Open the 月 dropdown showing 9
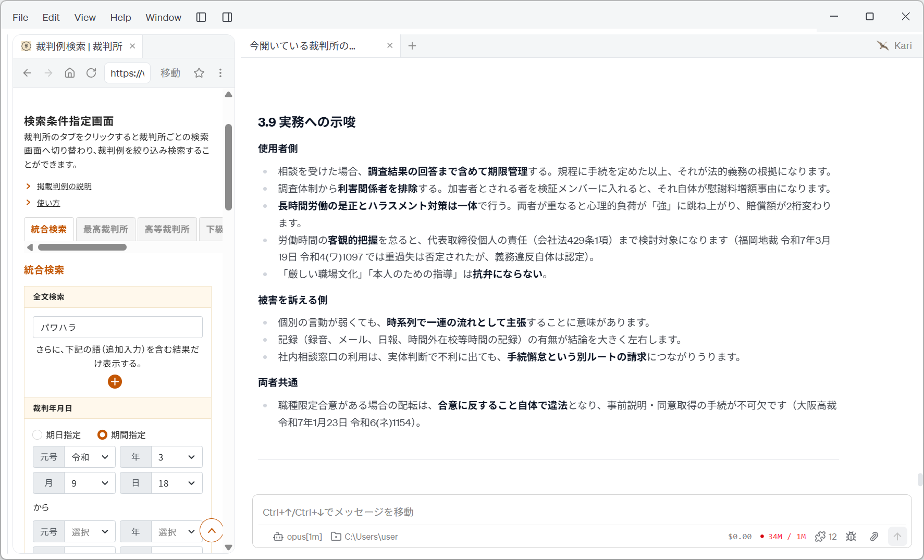 pos(90,483)
